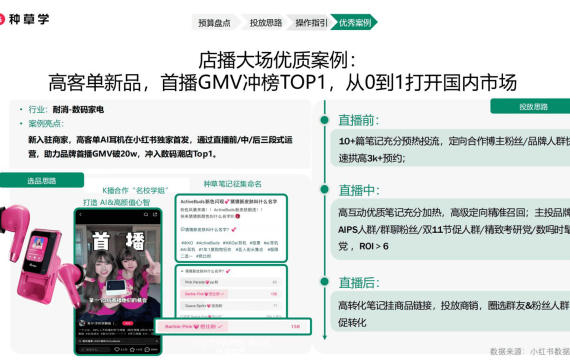Click the product link bar in phone video

[118, 341]
